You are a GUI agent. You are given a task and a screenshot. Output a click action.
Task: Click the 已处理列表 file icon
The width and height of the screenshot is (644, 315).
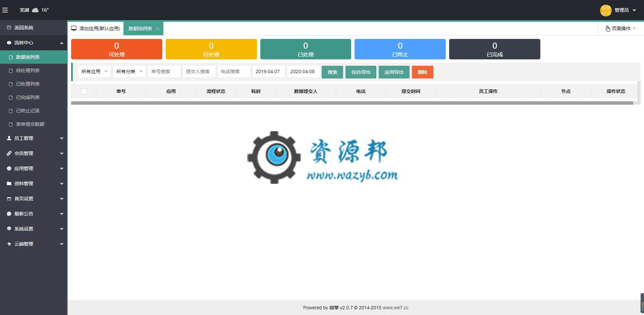11,84
